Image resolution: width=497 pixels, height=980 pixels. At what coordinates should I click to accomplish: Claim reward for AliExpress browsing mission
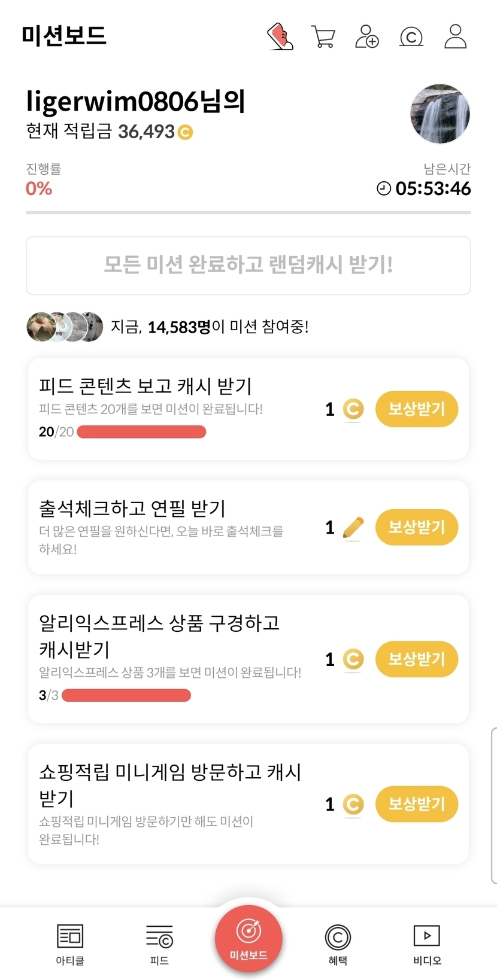[416, 659]
